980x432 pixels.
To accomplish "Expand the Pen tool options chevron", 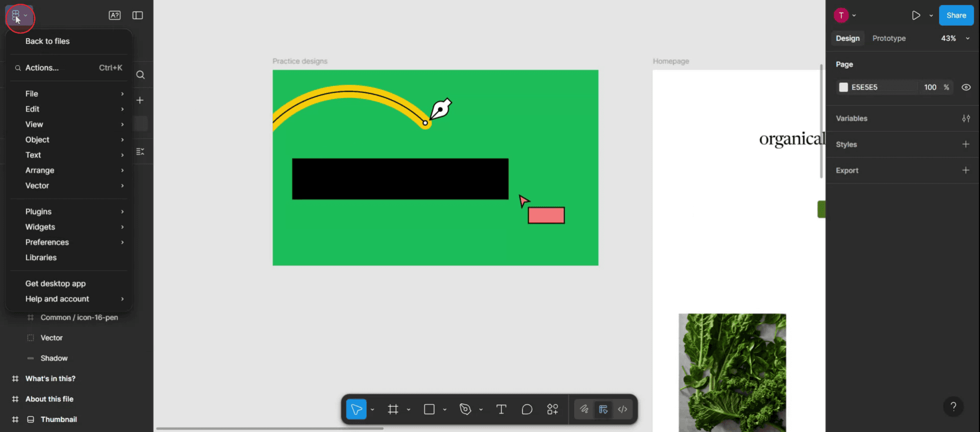I will tap(481, 409).
